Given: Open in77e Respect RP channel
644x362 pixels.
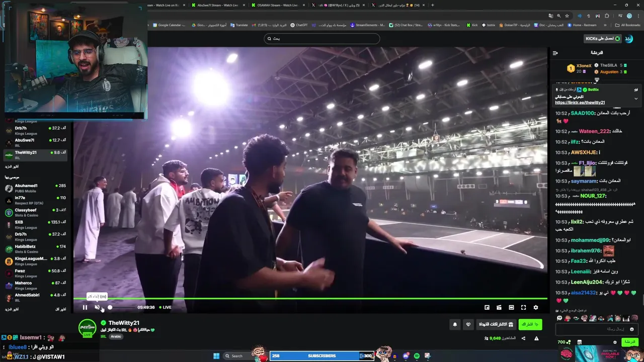Looking at the screenshot, I should pyautogui.click(x=35, y=200).
